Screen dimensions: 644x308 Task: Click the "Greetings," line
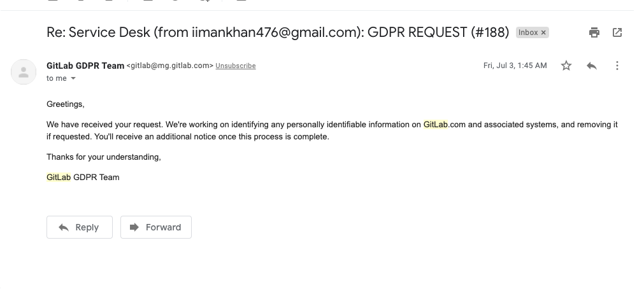tap(66, 104)
